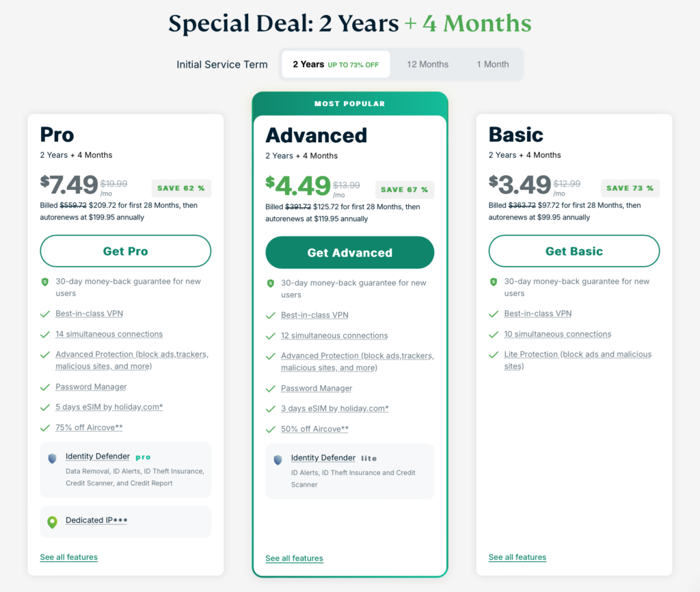This screenshot has height=592, width=700.
Task: Click the 50% off Aircove feature
Action: pyautogui.click(x=314, y=429)
